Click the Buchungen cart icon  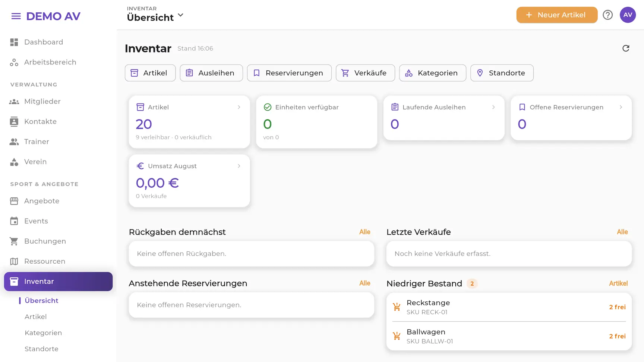[14, 241]
